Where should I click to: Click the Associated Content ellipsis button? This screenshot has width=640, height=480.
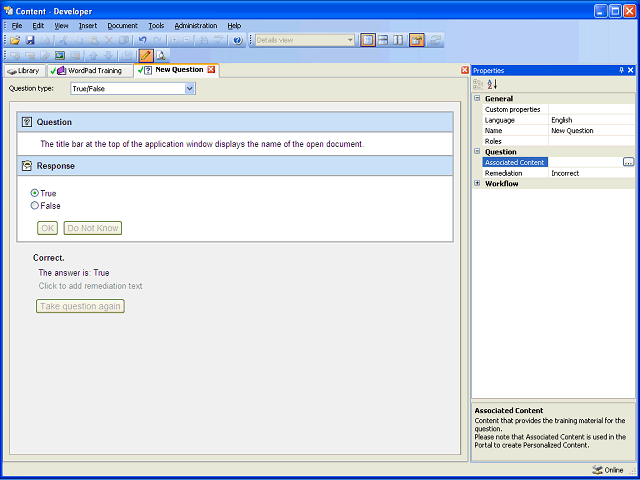tap(628, 162)
